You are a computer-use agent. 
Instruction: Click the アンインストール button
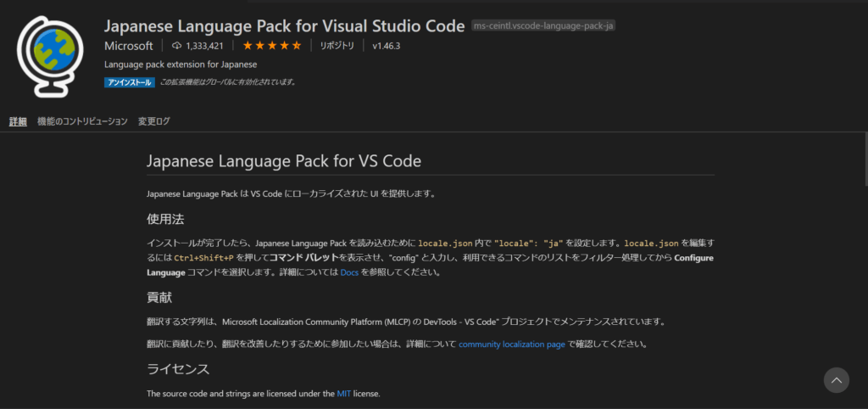point(130,82)
